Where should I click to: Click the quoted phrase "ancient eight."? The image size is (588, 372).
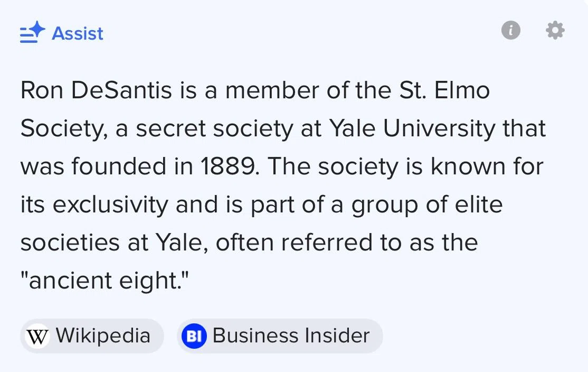click(105, 281)
